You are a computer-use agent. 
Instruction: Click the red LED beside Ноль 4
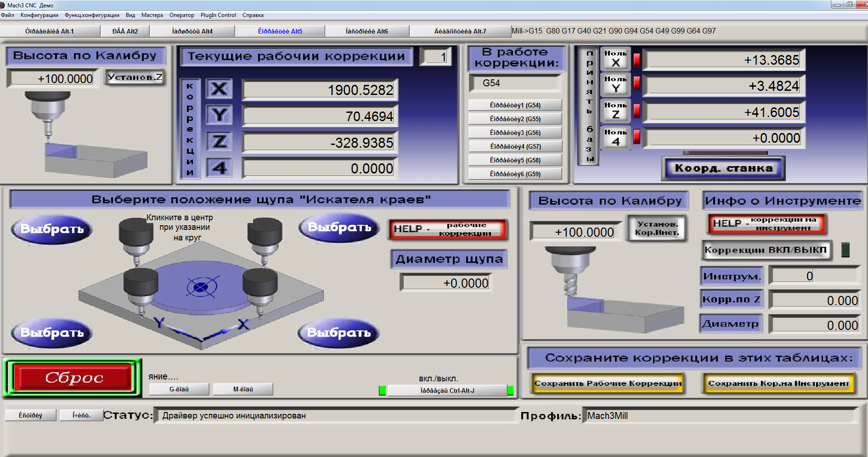(637, 136)
